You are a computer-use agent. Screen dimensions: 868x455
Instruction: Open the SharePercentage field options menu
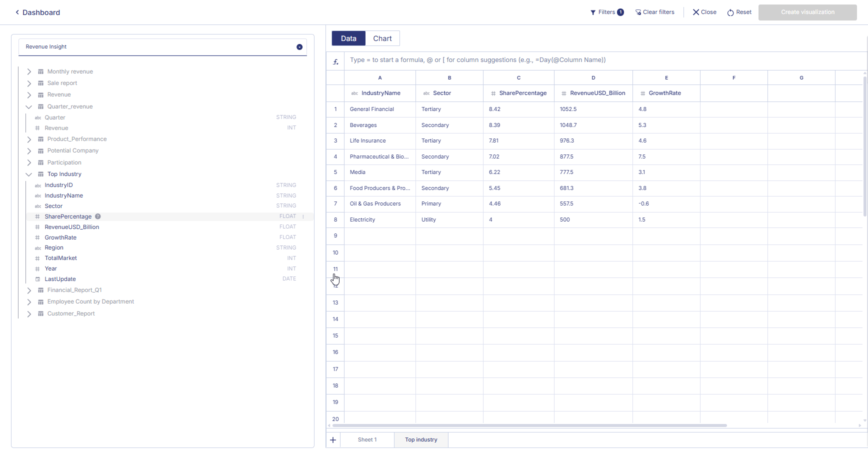[303, 216]
